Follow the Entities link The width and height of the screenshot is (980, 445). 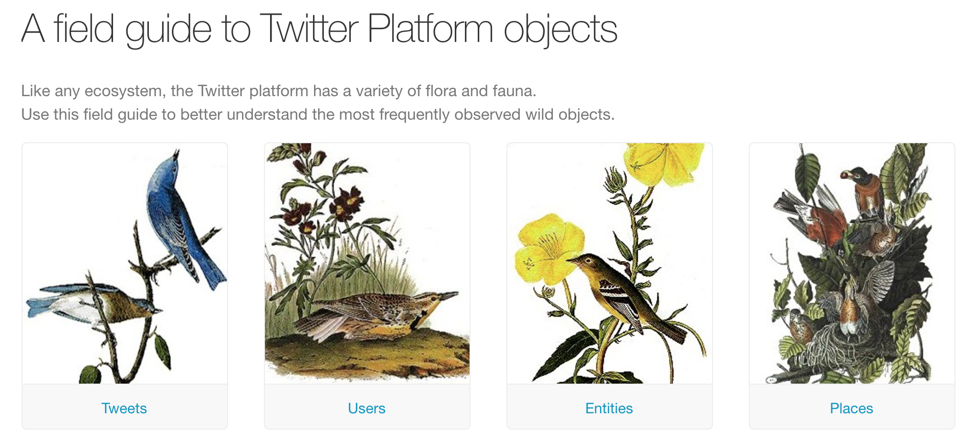point(609,408)
